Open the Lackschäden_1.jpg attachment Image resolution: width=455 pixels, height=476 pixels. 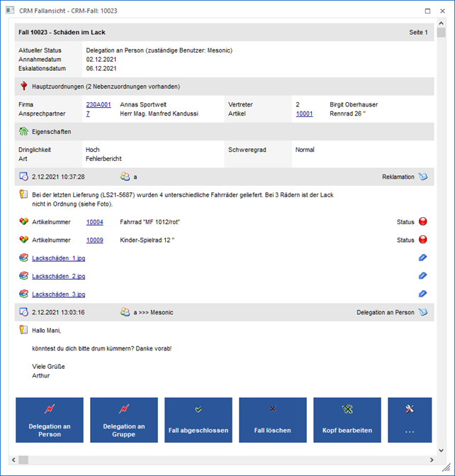pos(58,258)
